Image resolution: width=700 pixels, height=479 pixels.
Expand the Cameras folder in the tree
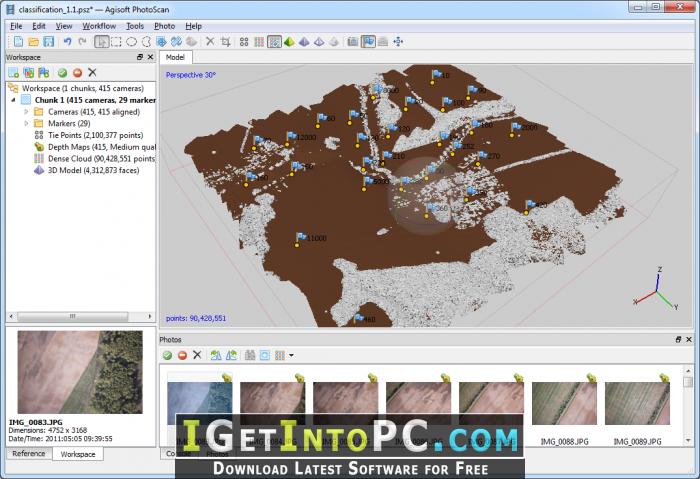26,112
